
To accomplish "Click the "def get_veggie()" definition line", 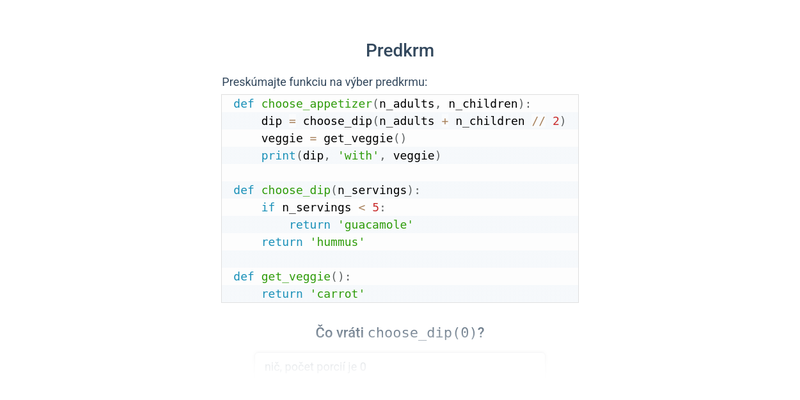I will point(292,277).
